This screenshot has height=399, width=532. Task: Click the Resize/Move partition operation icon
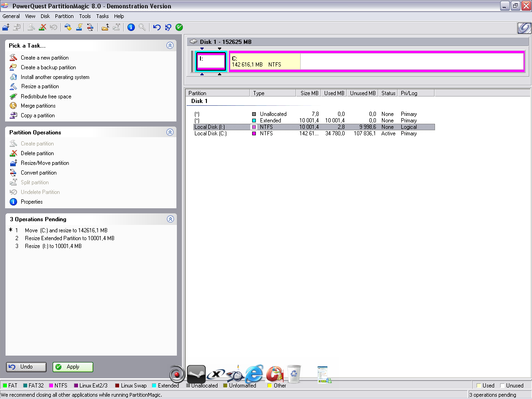pyautogui.click(x=13, y=163)
